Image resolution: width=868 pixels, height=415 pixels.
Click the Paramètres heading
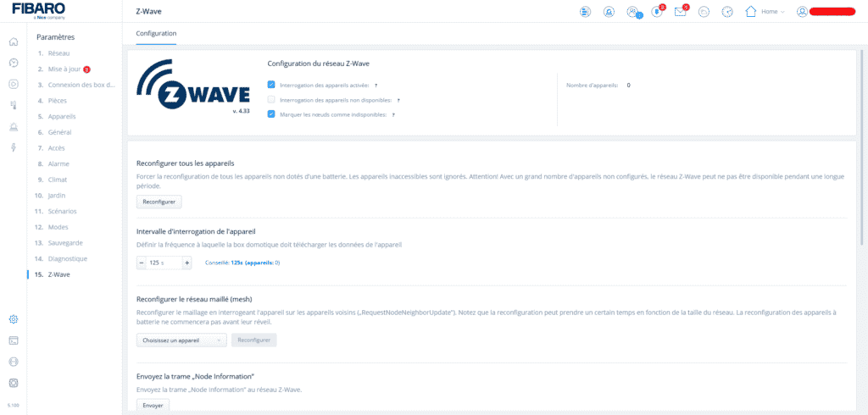point(55,37)
